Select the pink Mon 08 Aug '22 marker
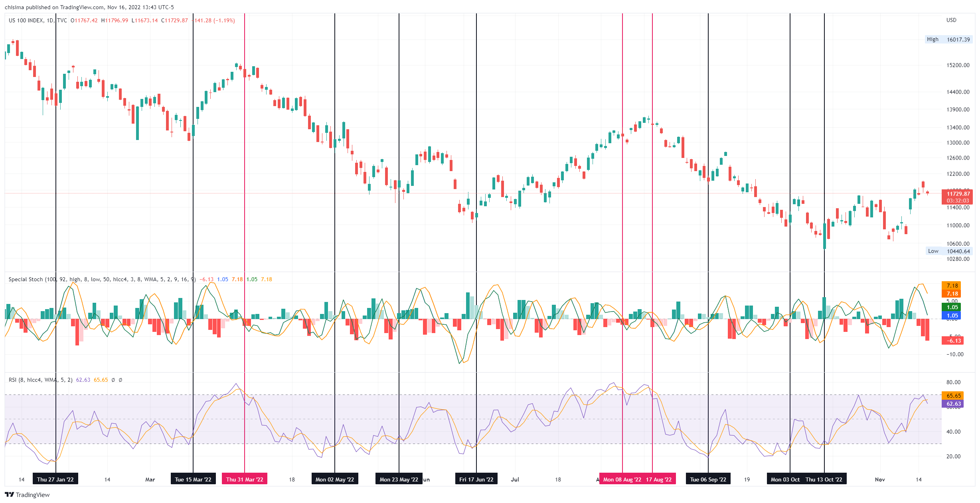The image size is (980, 503). (x=622, y=479)
